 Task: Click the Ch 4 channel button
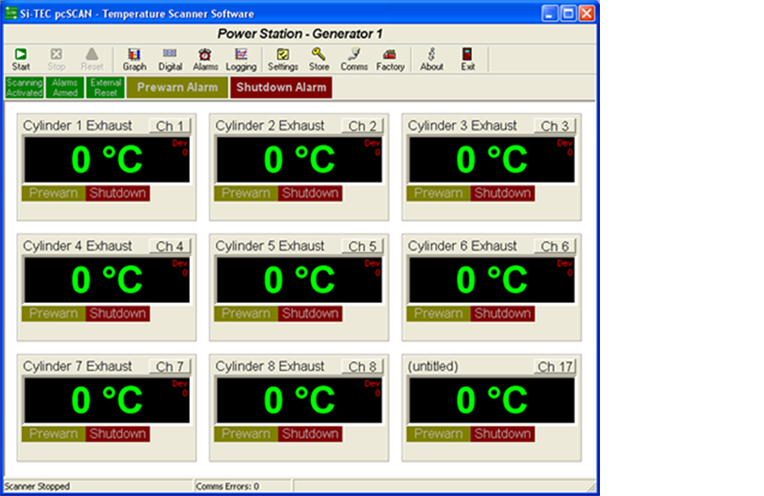pos(170,247)
